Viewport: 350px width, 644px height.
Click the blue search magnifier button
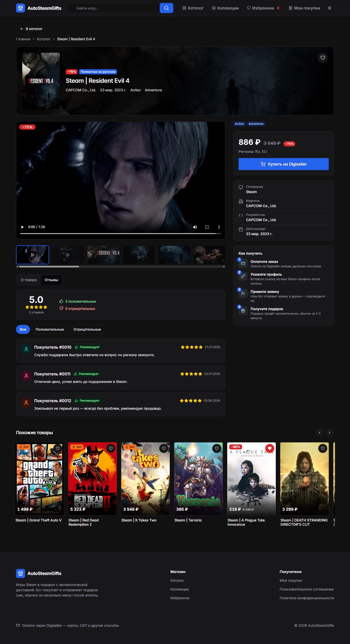tap(166, 8)
